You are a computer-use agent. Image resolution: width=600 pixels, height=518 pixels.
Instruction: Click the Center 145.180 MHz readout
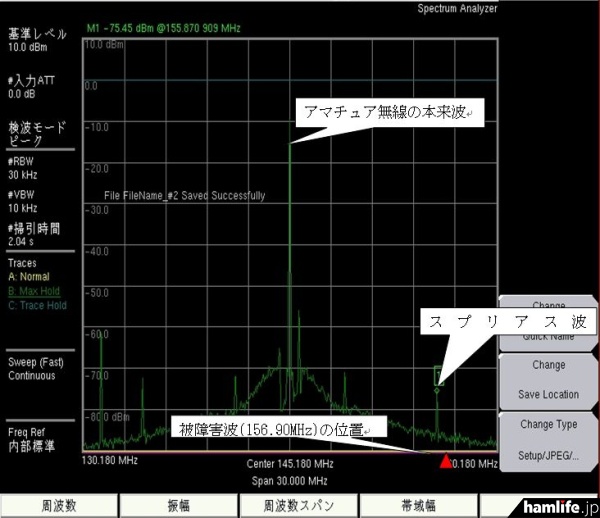point(290,466)
